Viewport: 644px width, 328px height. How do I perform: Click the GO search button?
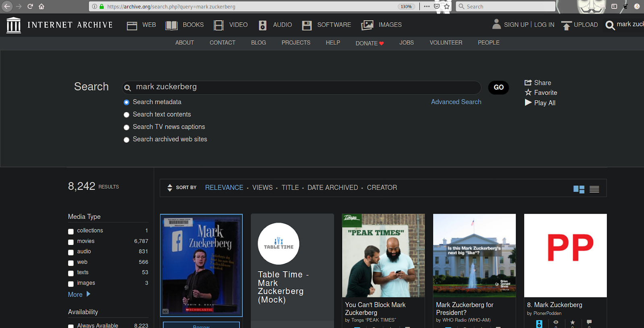click(499, 87)
